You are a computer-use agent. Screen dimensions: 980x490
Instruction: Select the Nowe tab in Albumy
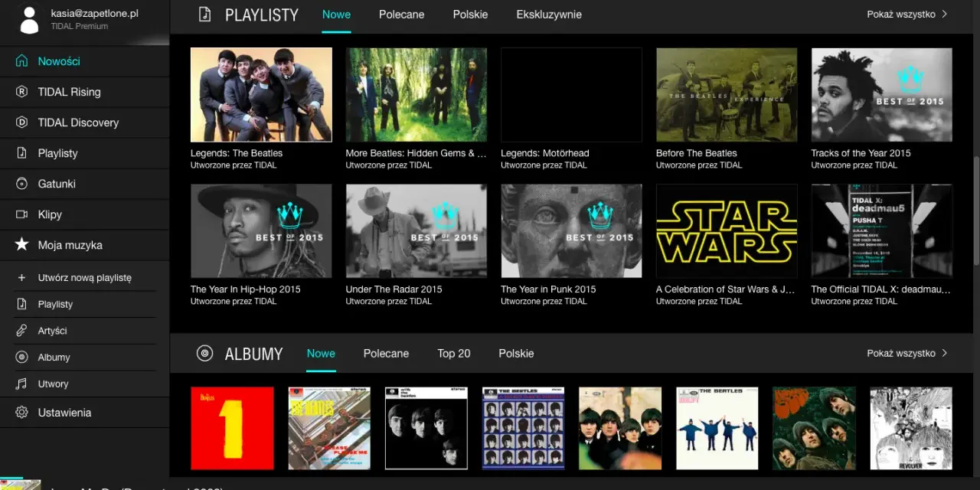click(321, 353)
